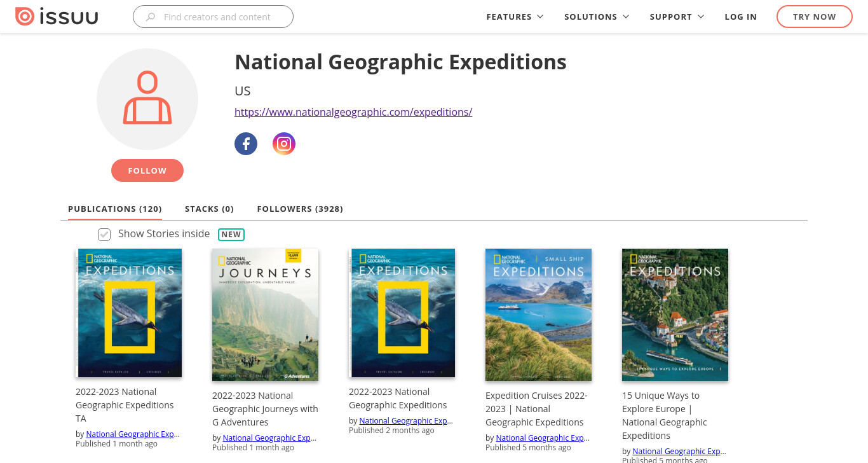Screen dimensions: 868x463
Task: Focus the Find creators and content field
Action: tap(213, 17)
